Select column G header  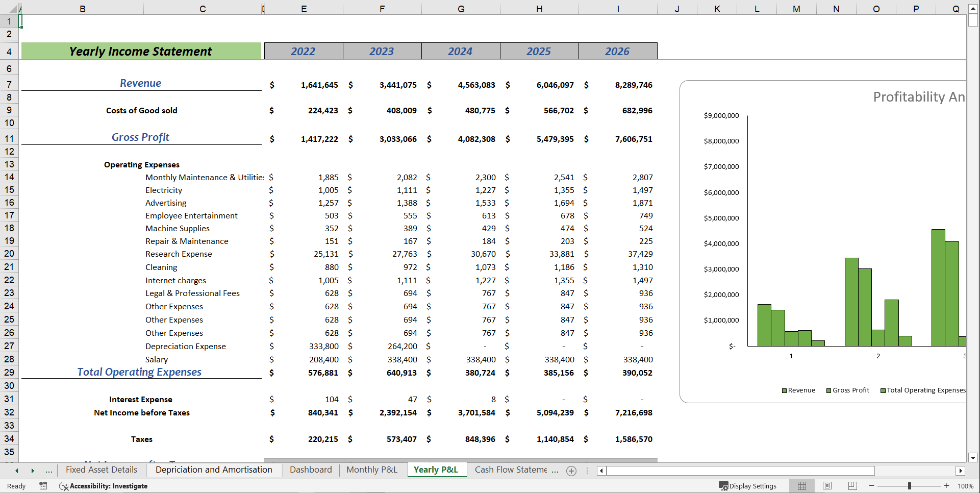coord(461,9)
